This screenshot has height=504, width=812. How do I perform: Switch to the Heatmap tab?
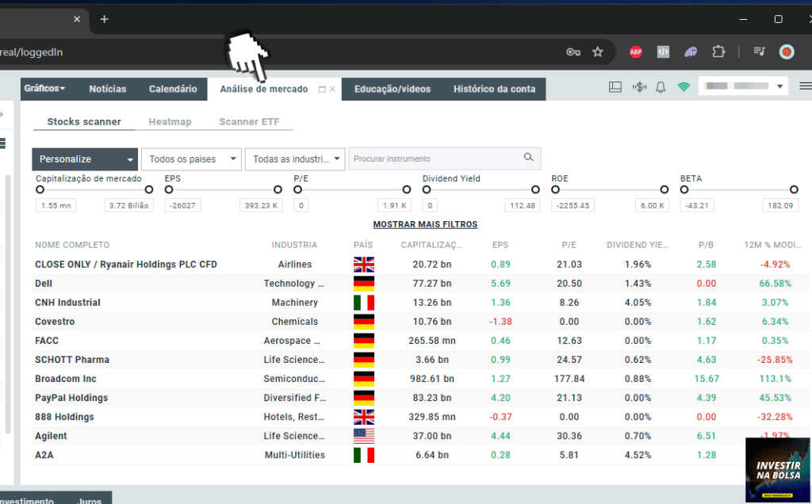pos(170,121)
